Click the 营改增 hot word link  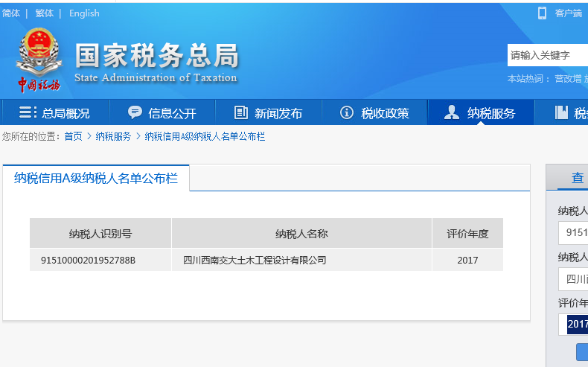(568, 79)
